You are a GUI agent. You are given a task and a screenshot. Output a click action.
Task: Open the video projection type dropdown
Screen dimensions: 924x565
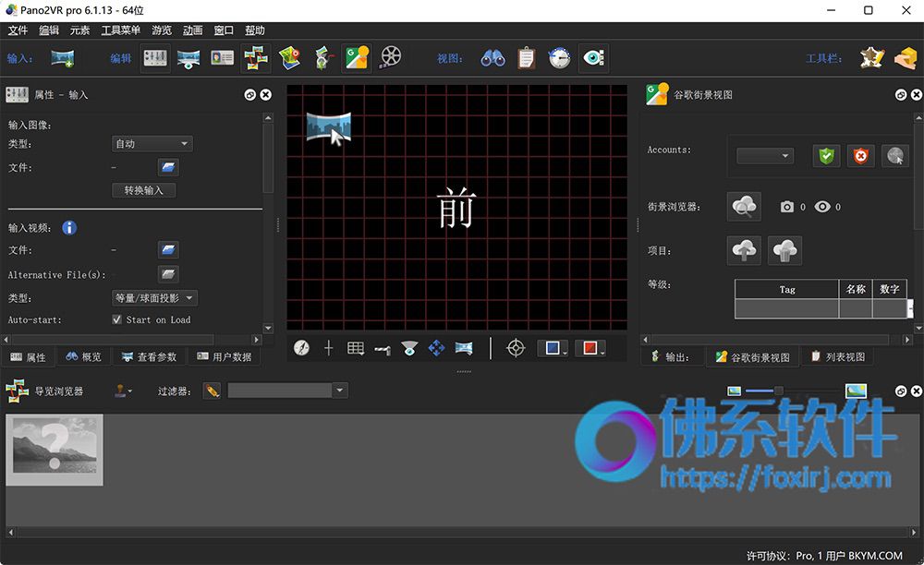click(154, 298)
